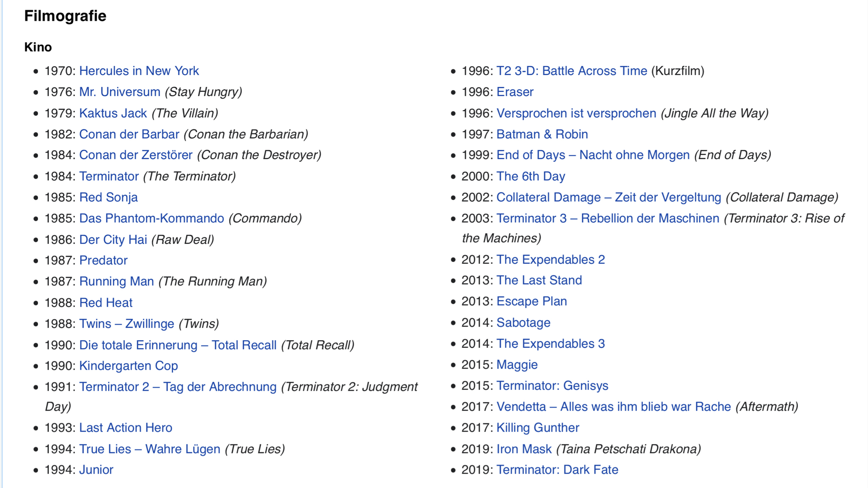Image resolution: width=868 pixels, height=488 pixels.
Task: Open the Kindergarten Cop link
Action: click(x=128, y=366)
